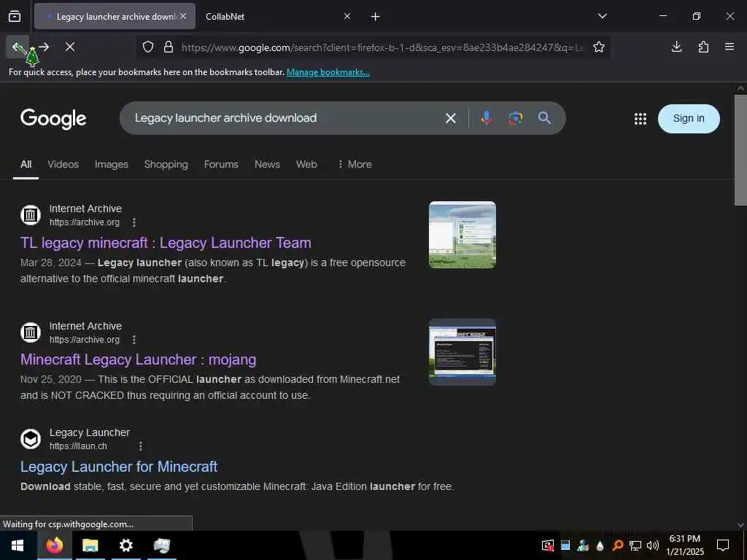Click Internet Archive favicon of mojang result
The width and height of the screenshot is (747, 560).
(x=31, y=332)
